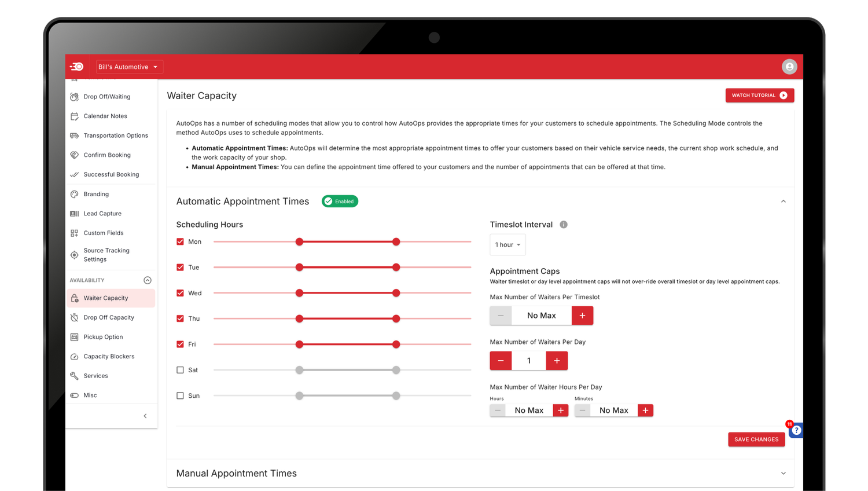Click the Confirm Booking icon
The width and height of the screenshot is (868, 491).
coord(74,155)
